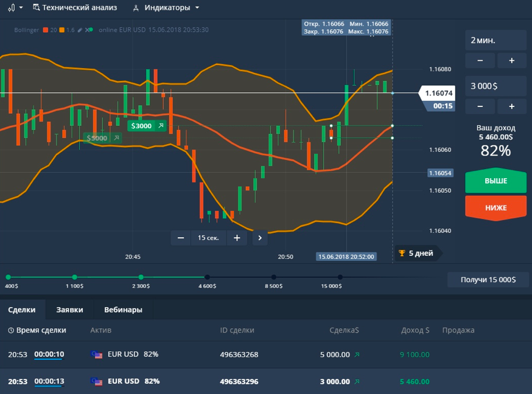Select the 2 300$ progress milestone

click(x=141, y=277)
